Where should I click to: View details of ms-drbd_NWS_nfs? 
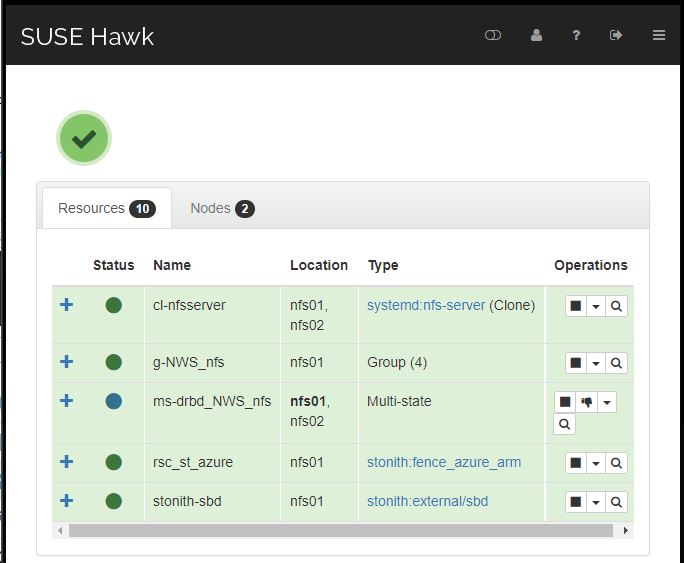click(564, 424)
